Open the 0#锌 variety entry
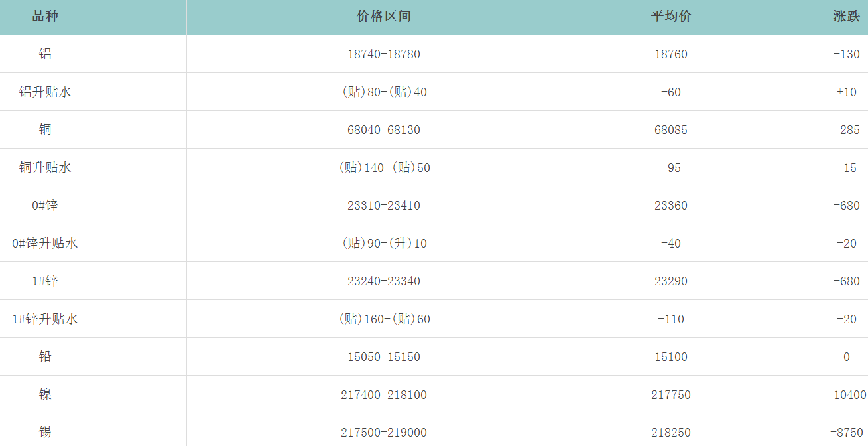This screenshot has height=446, width=868. pyautogui.click(x=45, y=205)
